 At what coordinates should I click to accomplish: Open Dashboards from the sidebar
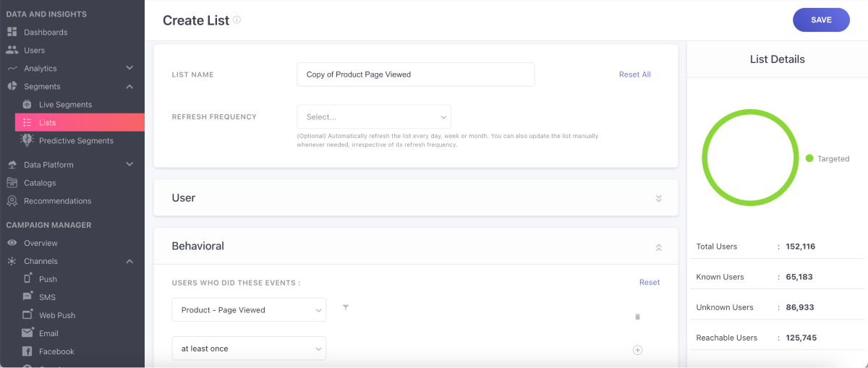pyautogui.click(x=45, y=33)
